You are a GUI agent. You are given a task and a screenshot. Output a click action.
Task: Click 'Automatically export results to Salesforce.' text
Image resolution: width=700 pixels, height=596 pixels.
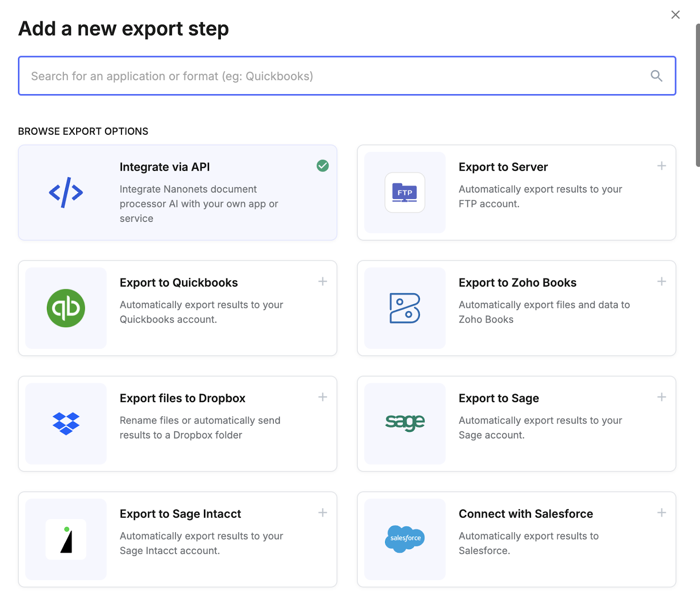click(528, 543)
